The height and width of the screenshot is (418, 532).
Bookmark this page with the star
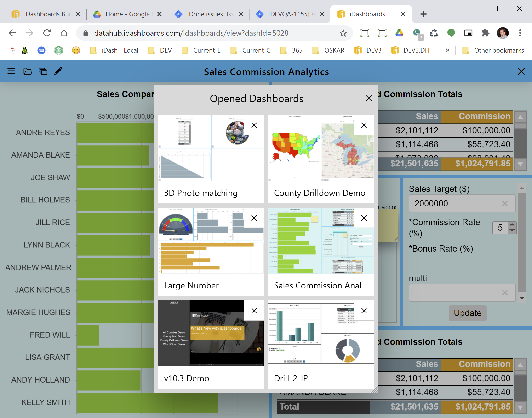coord(343,33)
